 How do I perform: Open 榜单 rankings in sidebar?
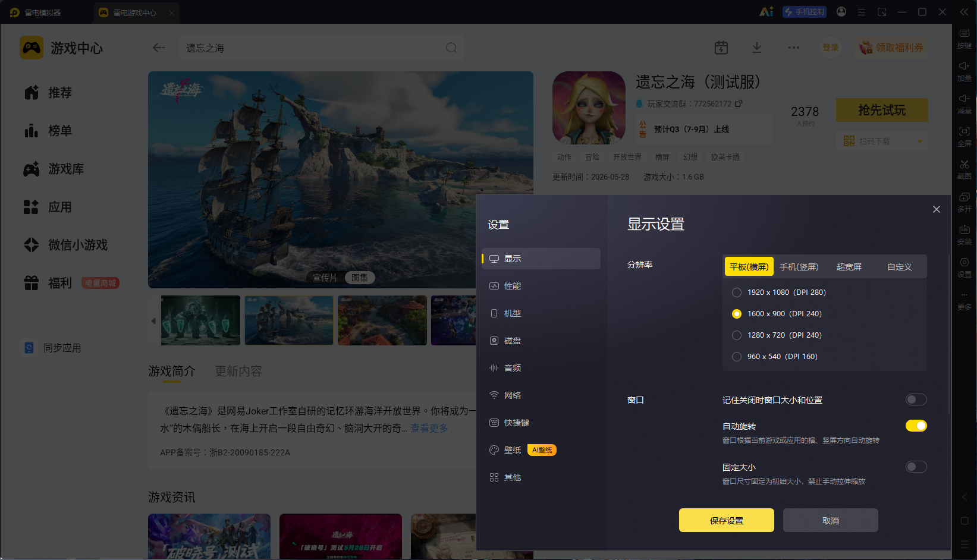coord(59,131)
